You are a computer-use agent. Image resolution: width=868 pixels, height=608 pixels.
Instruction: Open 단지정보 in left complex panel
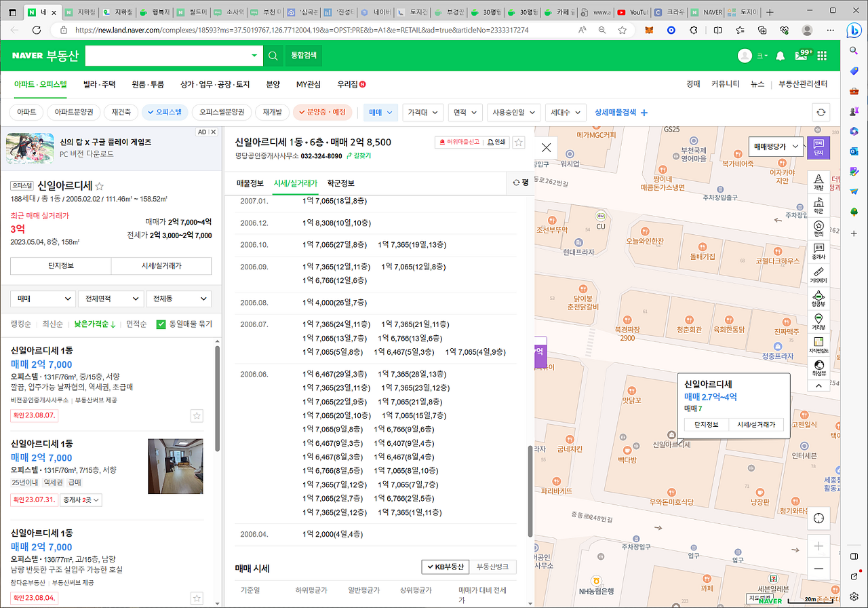coord(61,266)
